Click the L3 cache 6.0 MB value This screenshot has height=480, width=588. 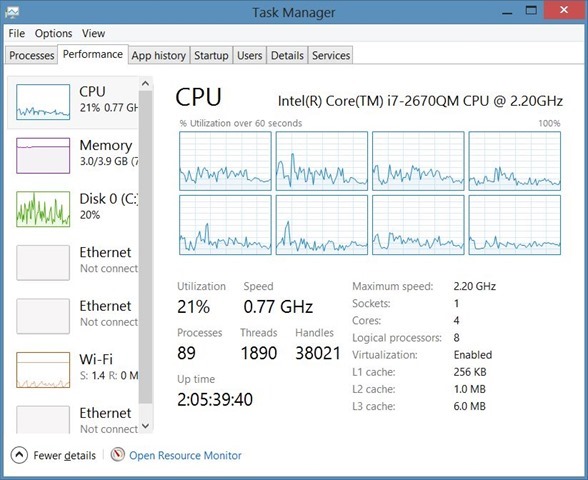pos(470,406)
